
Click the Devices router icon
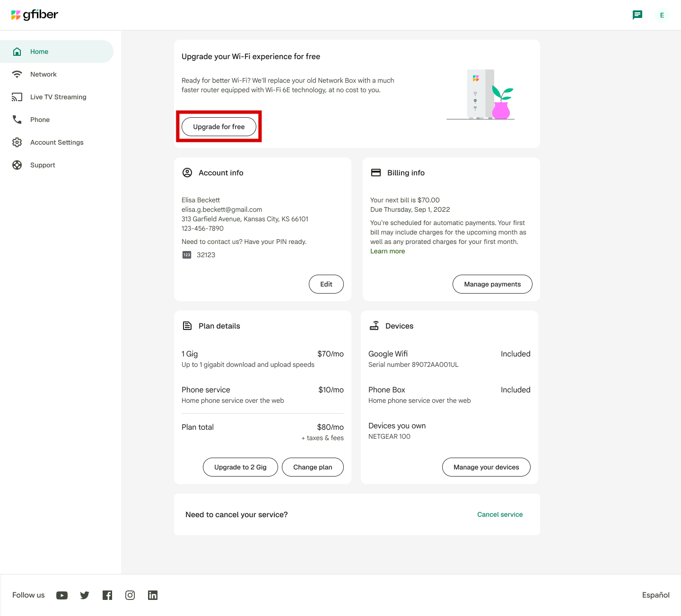(374, 326)
